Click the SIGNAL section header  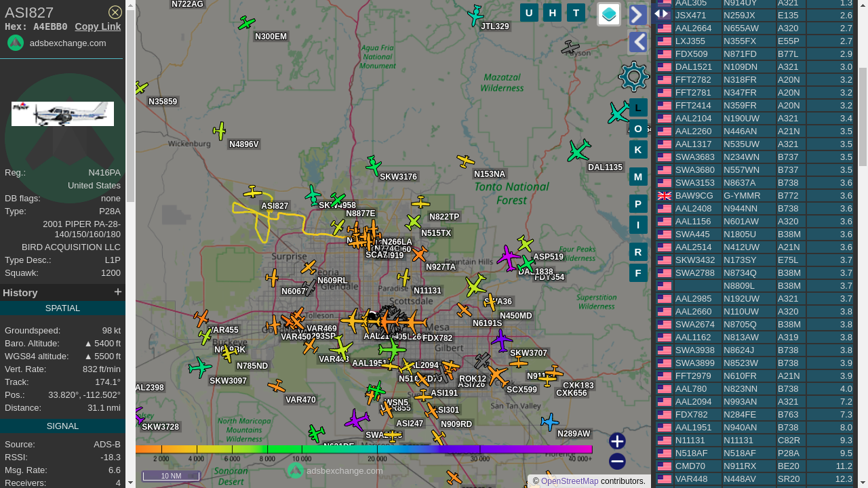point(62,426)
